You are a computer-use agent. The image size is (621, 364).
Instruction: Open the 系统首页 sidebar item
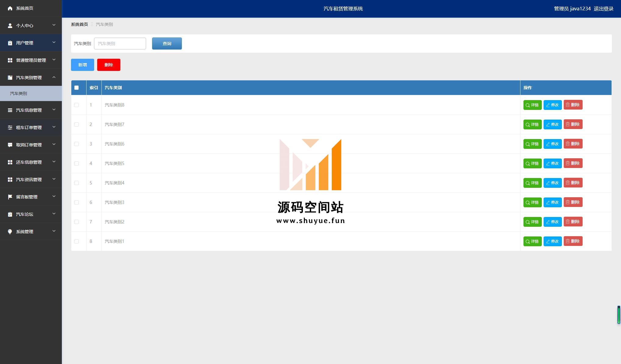[x=31, y=8]
